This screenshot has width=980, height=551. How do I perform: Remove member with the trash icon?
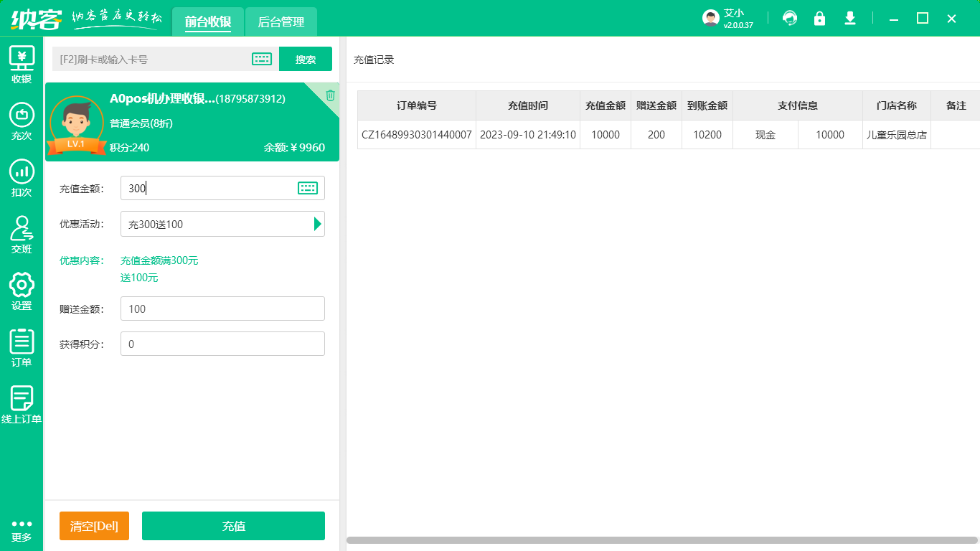[x=329, y=94]
